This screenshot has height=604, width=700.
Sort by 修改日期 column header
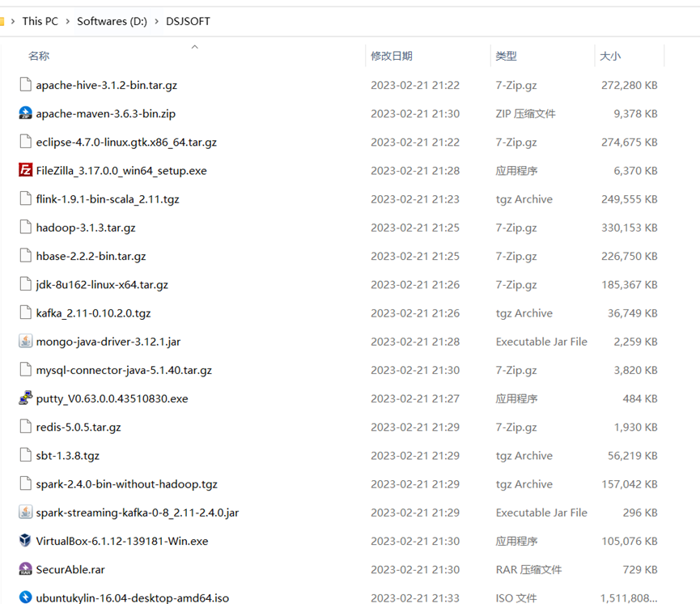(x=392, y=56)
